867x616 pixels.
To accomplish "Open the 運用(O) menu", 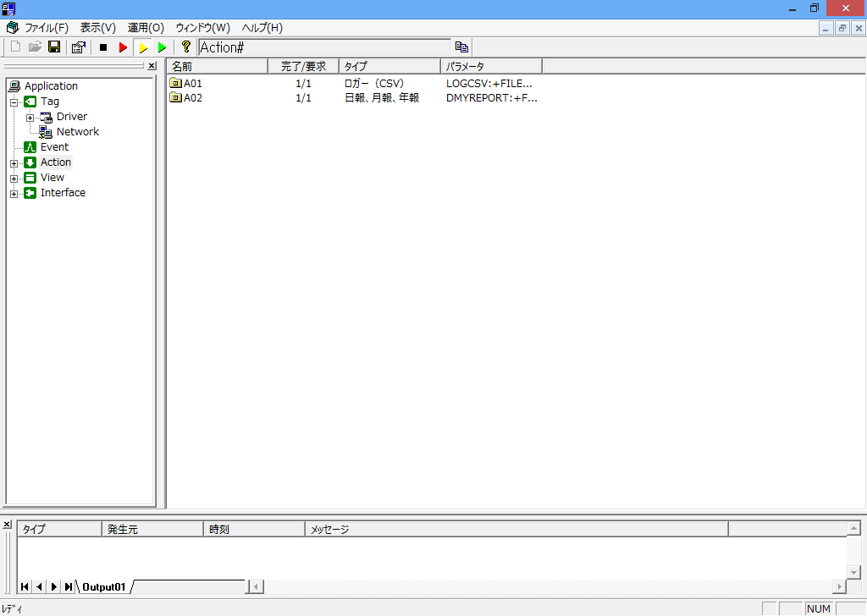I will click(x=146, y=28).
